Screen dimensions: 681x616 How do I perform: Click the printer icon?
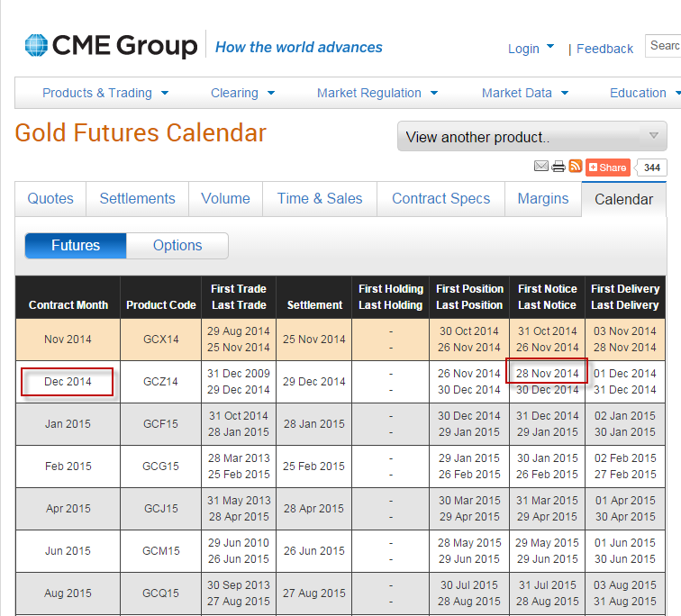point(558,167)
